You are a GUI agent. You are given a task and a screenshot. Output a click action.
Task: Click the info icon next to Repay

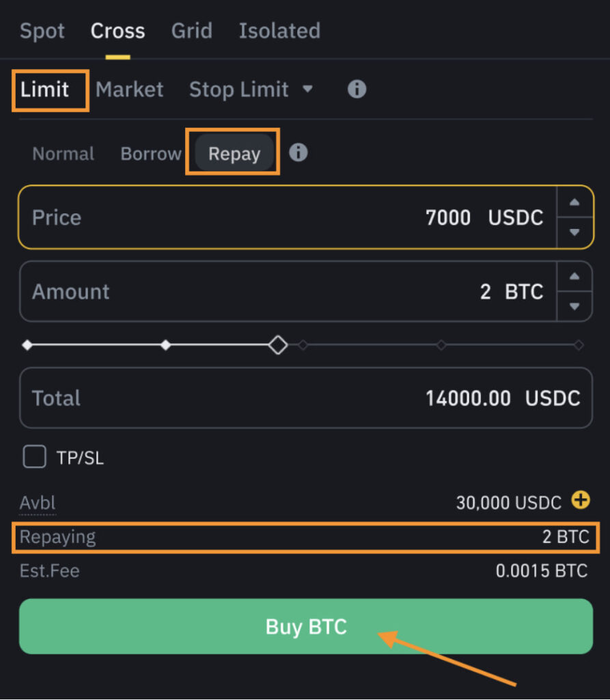(x=299, y=153)
